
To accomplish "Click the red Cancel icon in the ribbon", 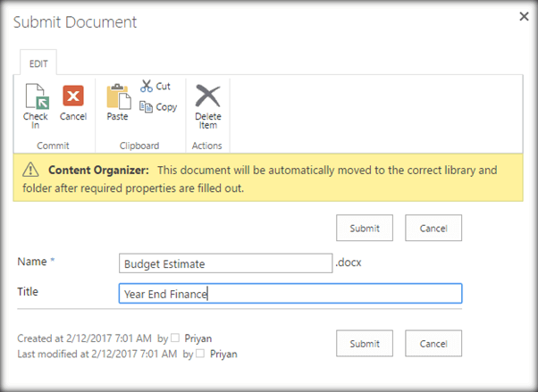I will (72, 97).
